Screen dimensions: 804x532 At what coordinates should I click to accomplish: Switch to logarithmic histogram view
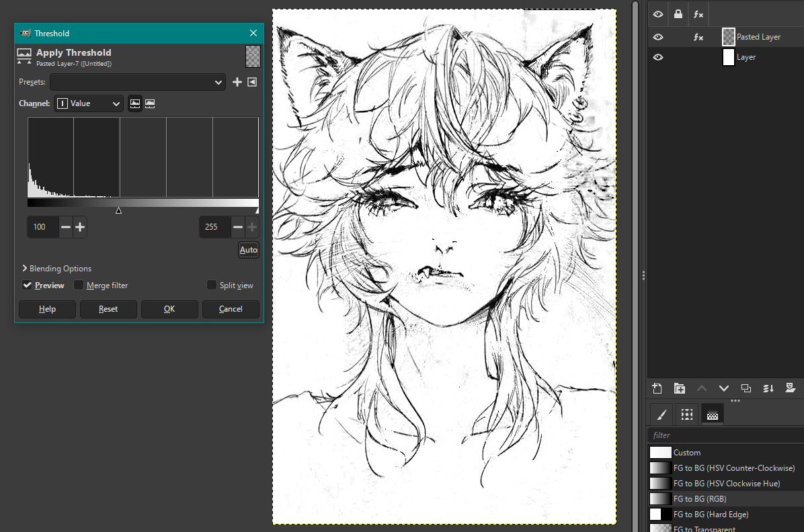(x=150, y=103)
